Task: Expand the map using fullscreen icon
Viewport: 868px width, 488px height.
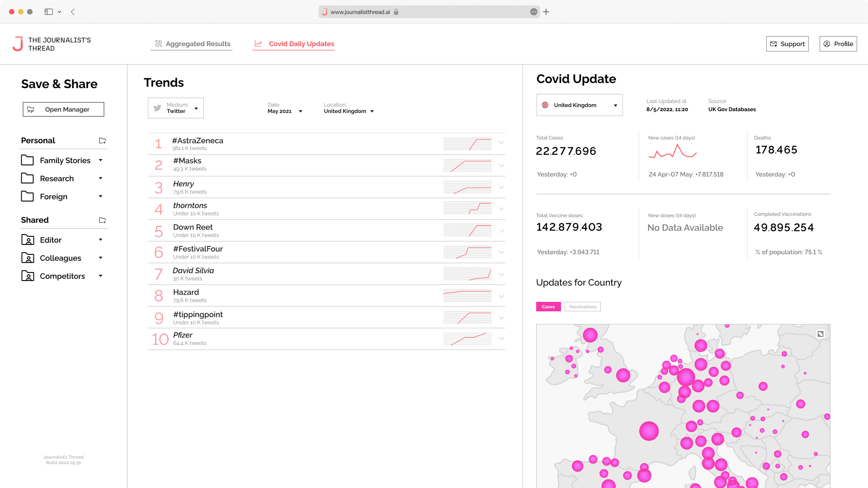Action: pos(821,334)
